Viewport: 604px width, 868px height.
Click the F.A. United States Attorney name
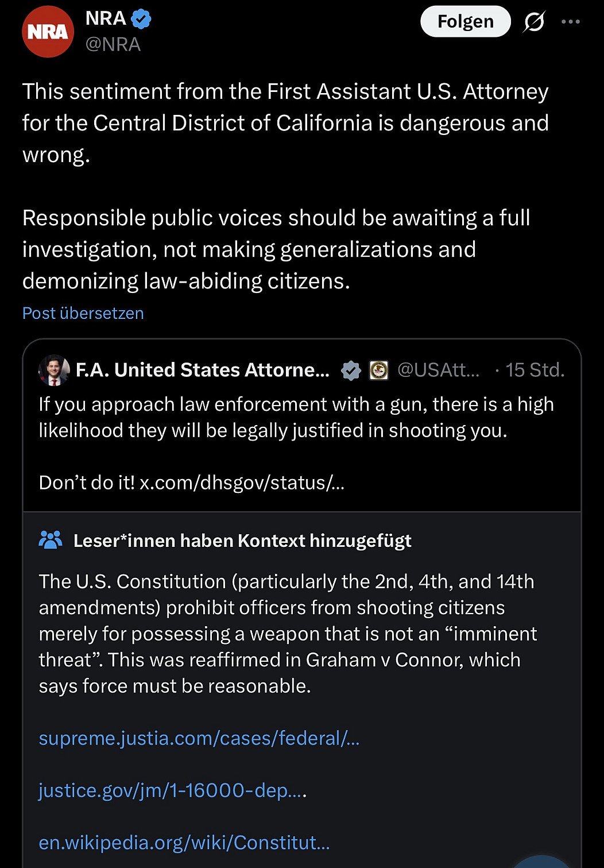coord(203,370)
